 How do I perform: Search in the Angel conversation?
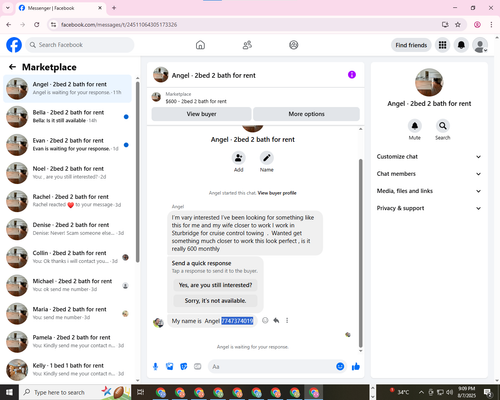click(443, 126)
